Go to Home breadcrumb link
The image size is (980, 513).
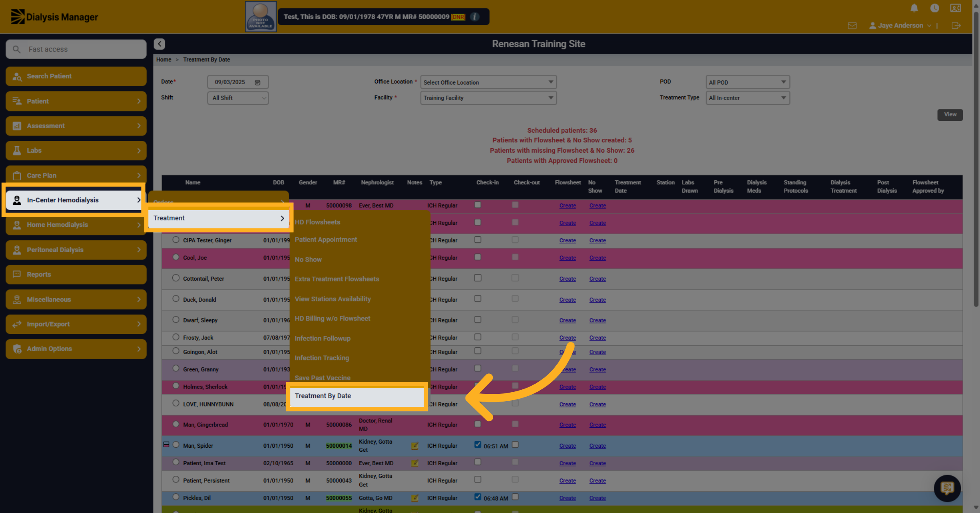[x=164, y=60]
